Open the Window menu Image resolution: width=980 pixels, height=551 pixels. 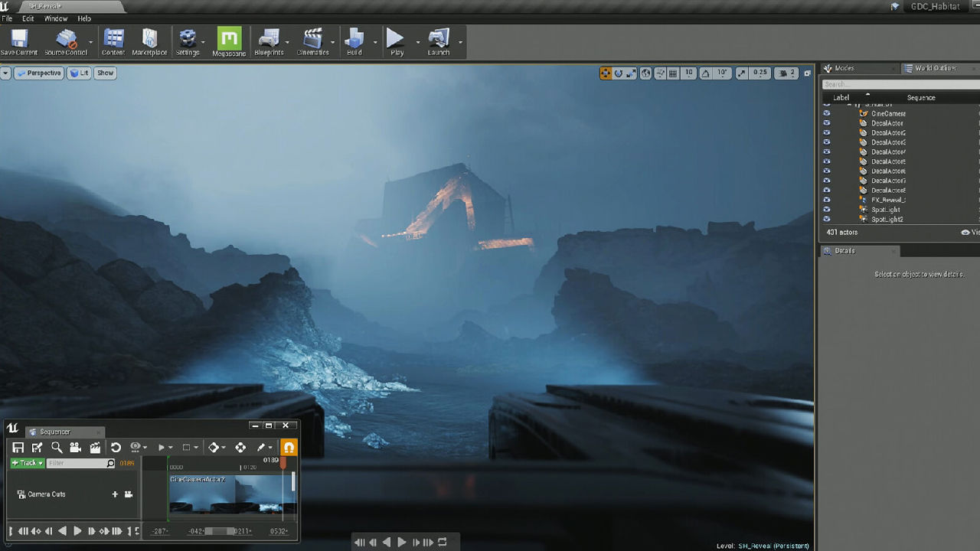(56, 18)
